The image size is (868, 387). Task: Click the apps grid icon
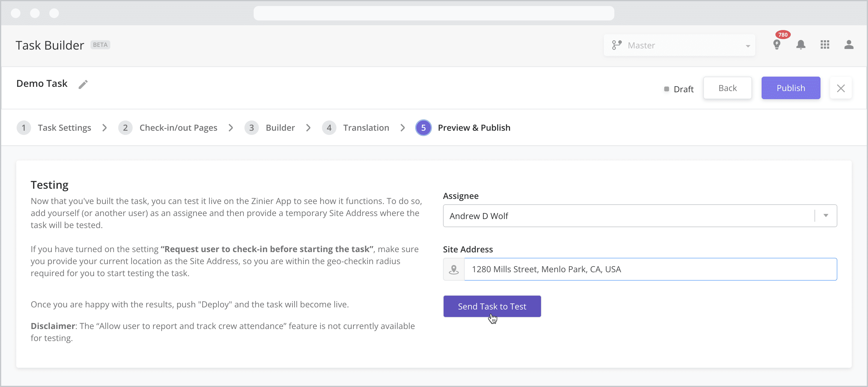(825, 45)
